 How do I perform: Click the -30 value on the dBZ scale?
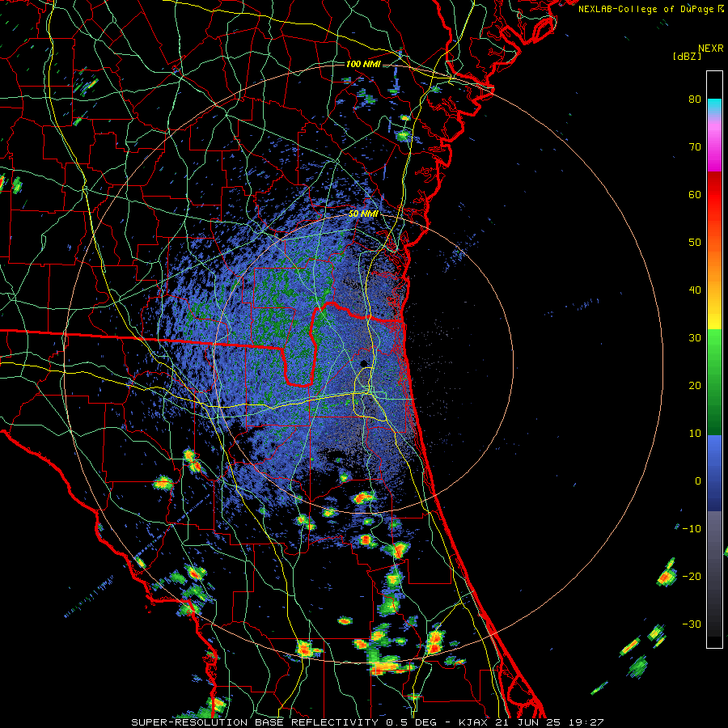pyautogui.click(x=692, y=624)
